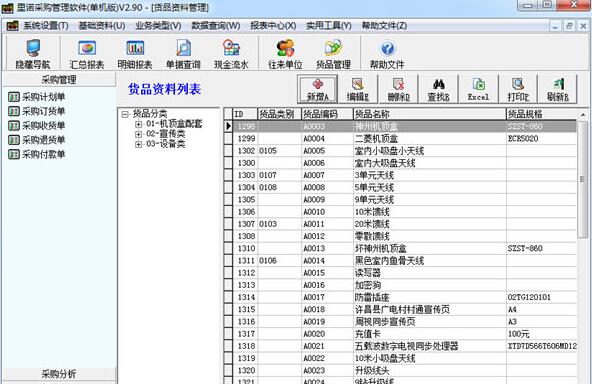The image size is (592, 384).
Task: Open the 数据查询(W) menu
Action: pos(216,26)
